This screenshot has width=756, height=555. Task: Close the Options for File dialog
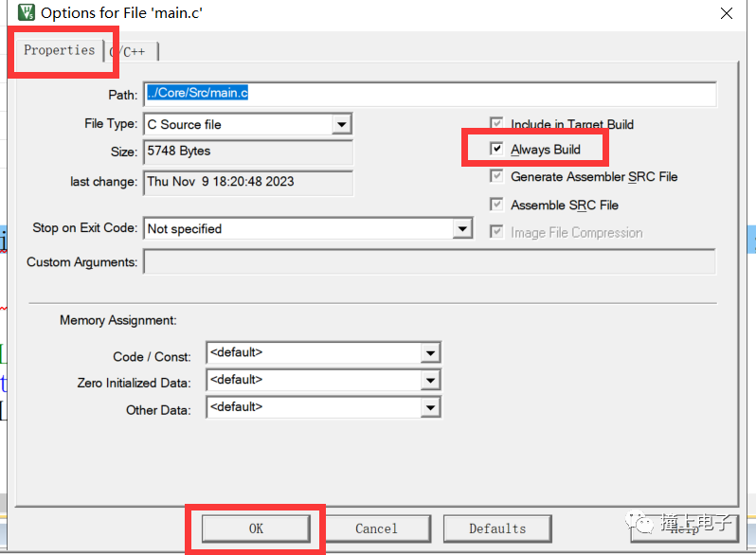click(727, 13)
